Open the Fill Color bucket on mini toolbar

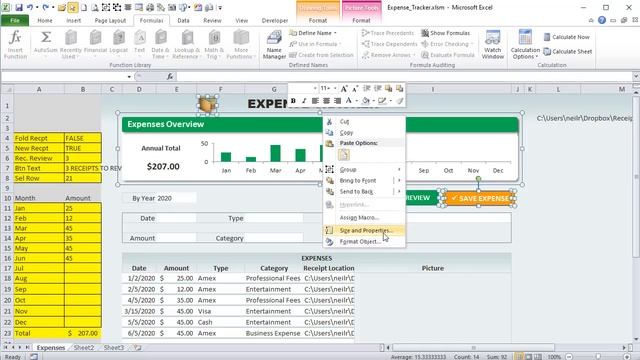click(x=366, y=100)
